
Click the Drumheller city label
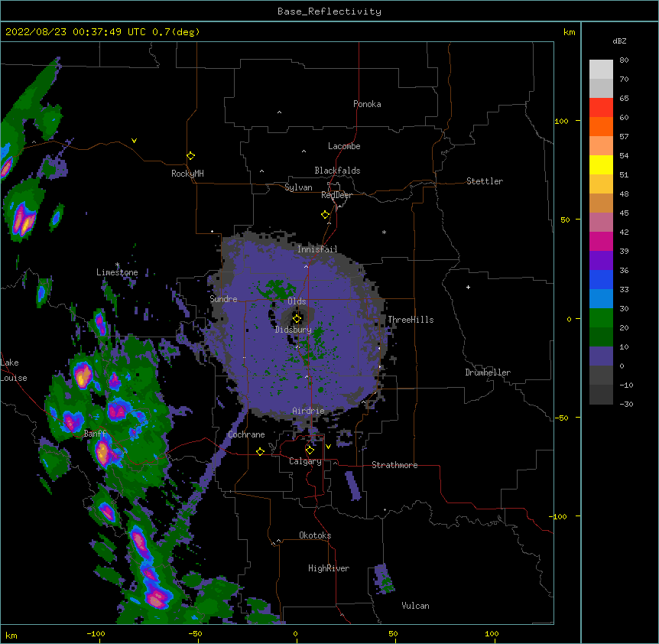[488, 372]
